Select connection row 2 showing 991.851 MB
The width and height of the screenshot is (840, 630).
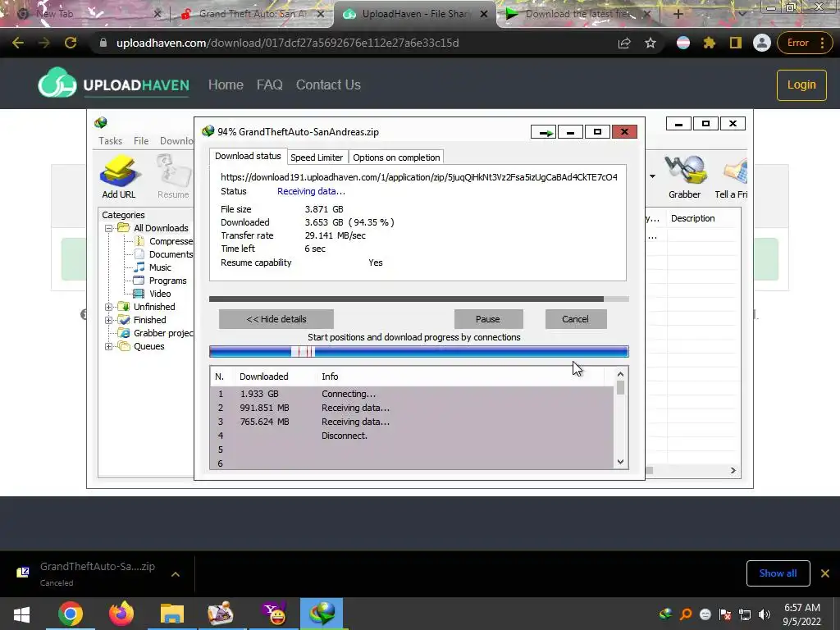[x=412, y=408]
